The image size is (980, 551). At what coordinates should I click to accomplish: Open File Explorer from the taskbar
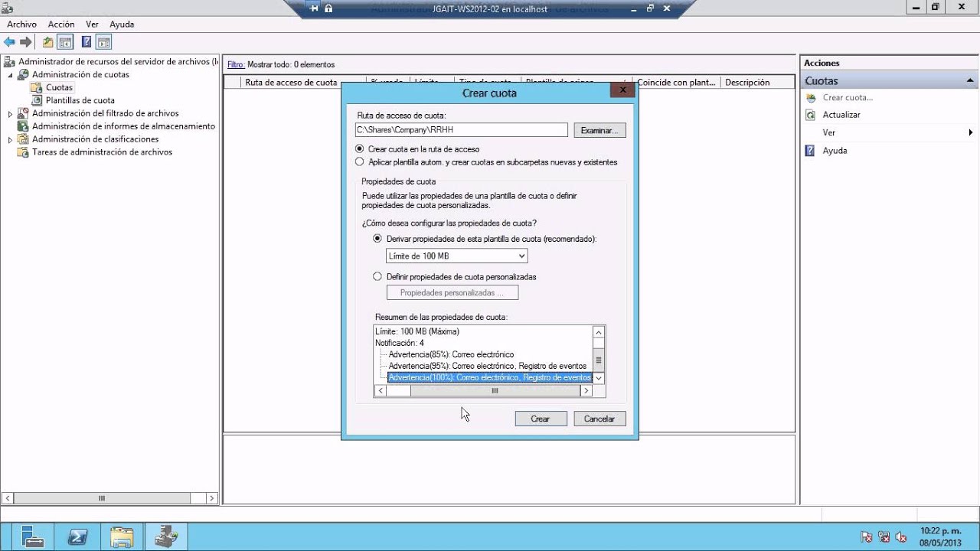[122, 537]
